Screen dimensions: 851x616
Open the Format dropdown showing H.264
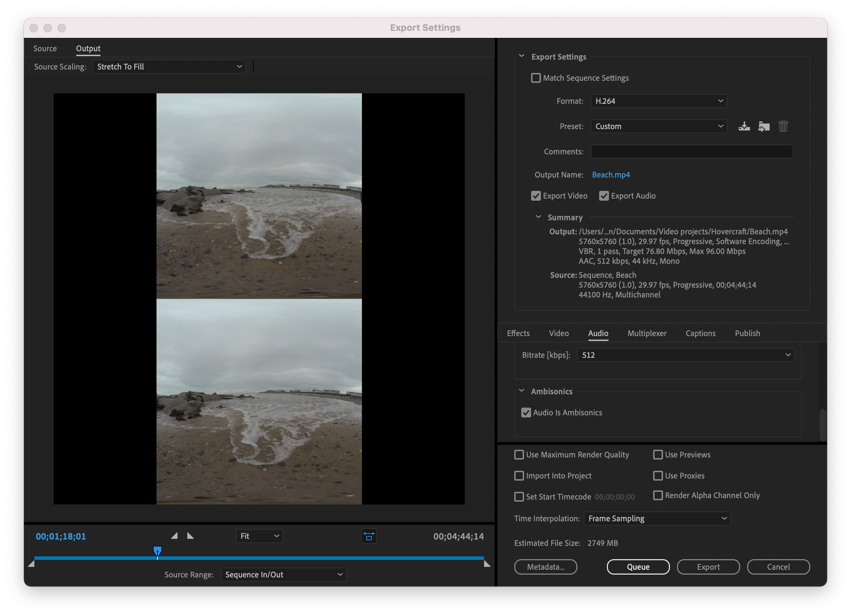coord(658,101)
